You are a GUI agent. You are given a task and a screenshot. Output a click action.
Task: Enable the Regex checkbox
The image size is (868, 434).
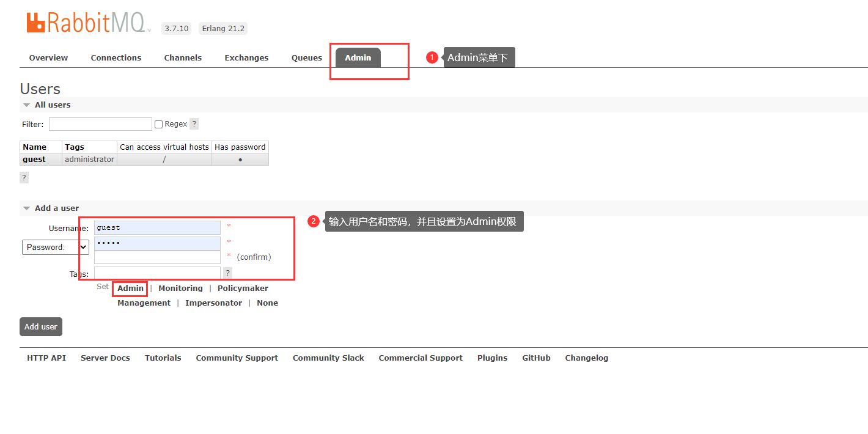pos(158,124)
